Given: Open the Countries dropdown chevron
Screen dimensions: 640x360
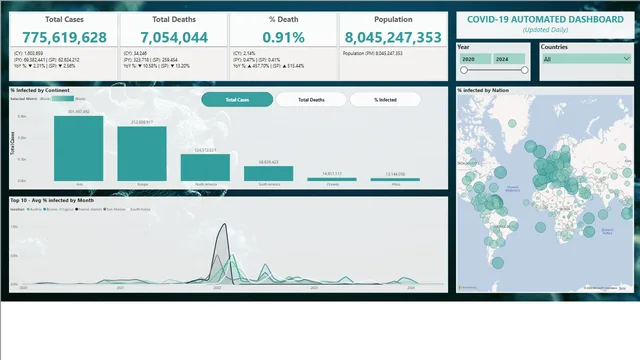Looking at the screenshot, I should click(x=627, y=59).
